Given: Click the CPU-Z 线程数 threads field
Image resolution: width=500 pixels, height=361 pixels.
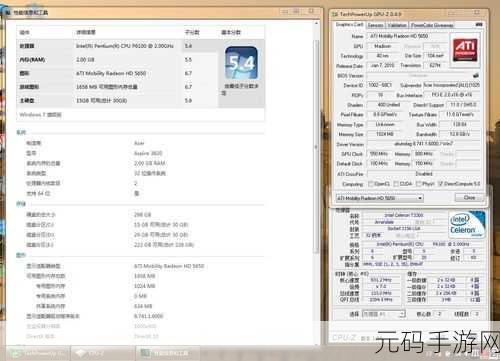Looking at the screenshot, I should coord(477,314).
